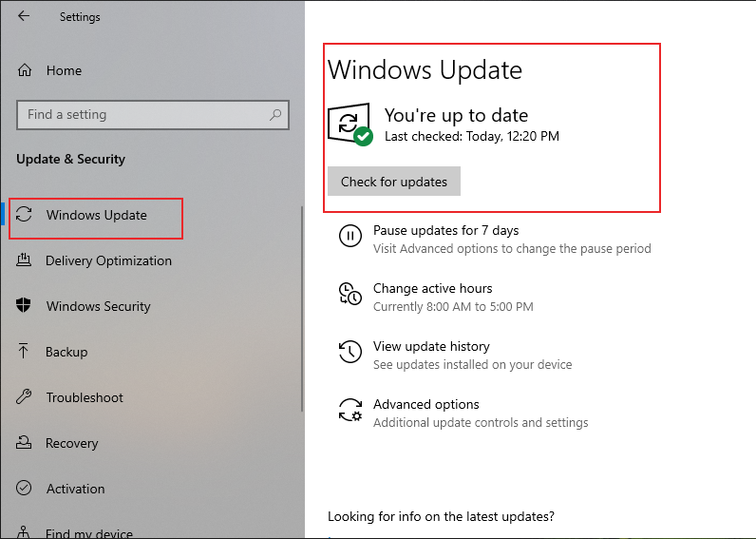Screen dimensions: 756x539
Task: Open the Recovery section
Action: click(x=72, y=443)
